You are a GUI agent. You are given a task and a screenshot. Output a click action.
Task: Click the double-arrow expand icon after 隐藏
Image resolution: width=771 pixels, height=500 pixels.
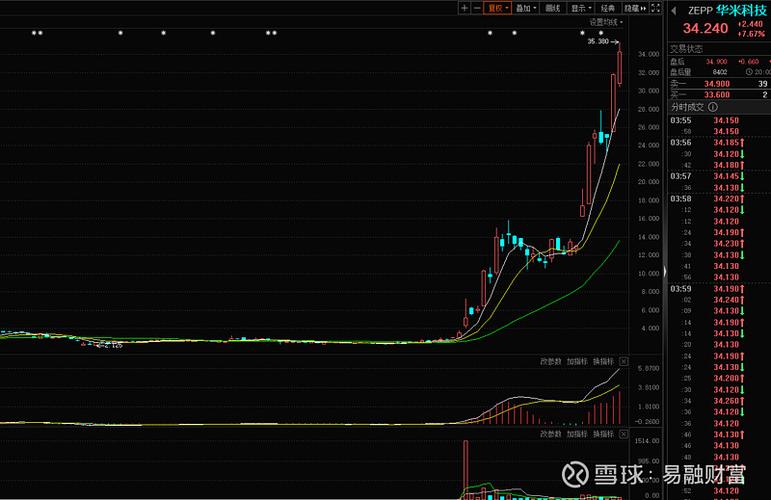643,8
